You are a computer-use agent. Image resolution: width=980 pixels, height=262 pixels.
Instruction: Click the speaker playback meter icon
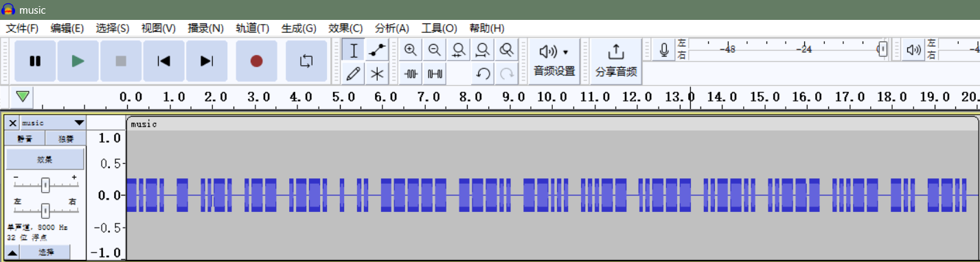click(x=913, y=50)
